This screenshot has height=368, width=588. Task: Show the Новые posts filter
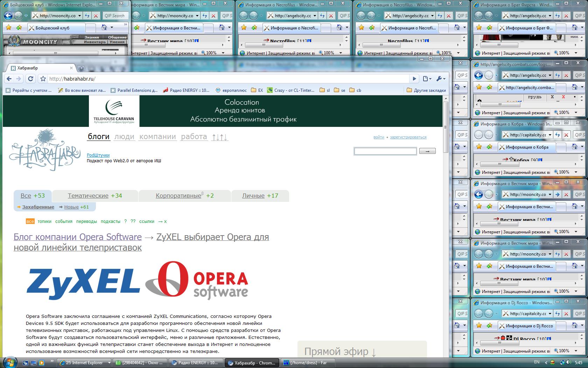click(x=71, y=207)
